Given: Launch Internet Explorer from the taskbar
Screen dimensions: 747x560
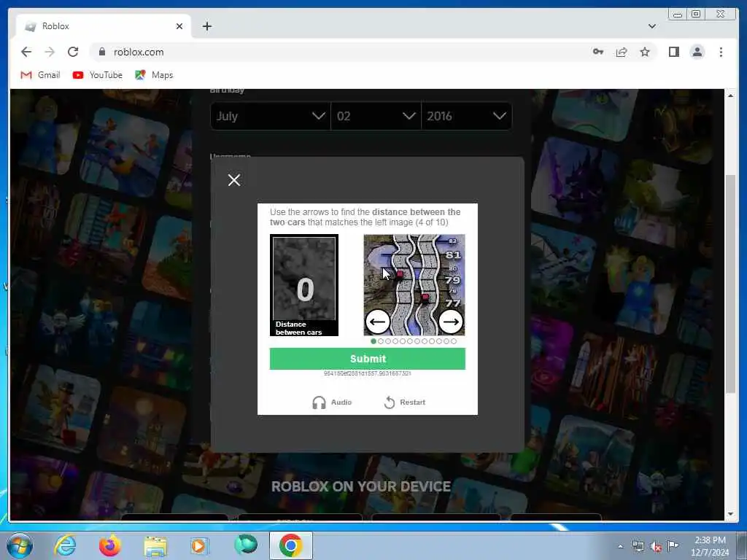Looking at the screenshot, I should pos(65,545).
